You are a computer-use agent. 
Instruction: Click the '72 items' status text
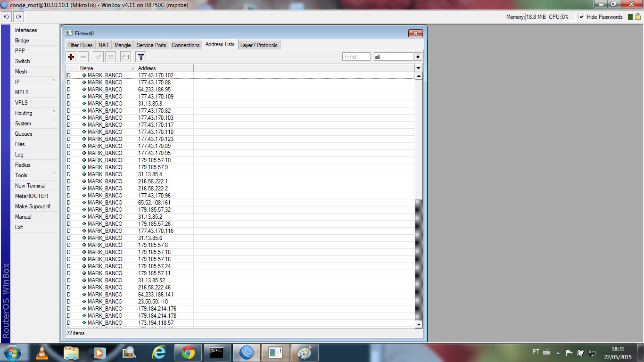coord(76,334)
